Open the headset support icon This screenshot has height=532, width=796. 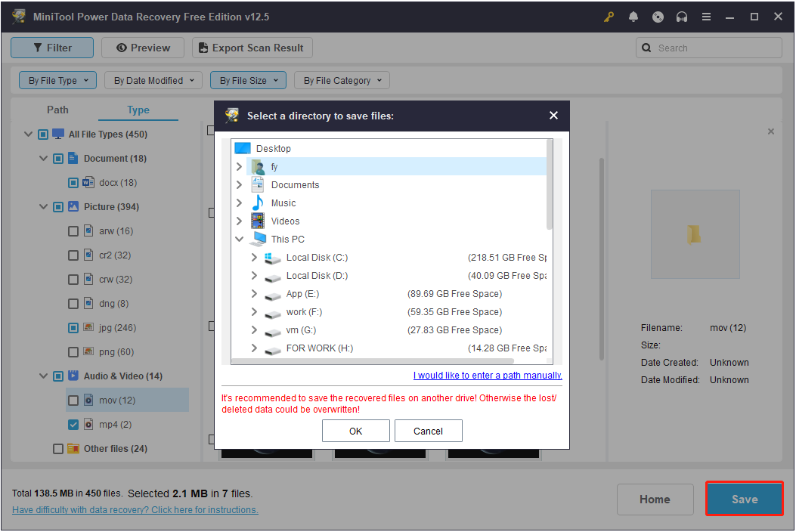682,16
